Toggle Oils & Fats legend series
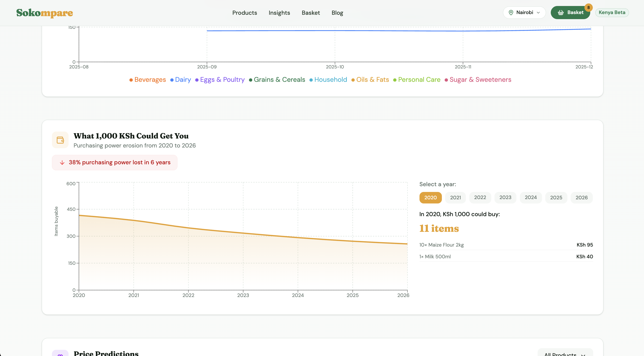 370,80
